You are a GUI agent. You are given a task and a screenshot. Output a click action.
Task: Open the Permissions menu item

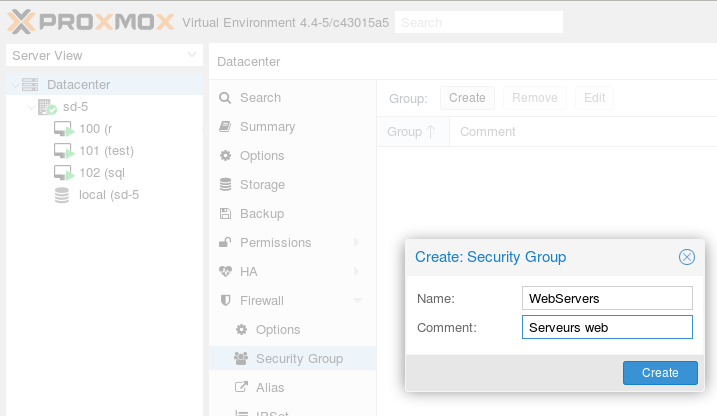point(293,242)
